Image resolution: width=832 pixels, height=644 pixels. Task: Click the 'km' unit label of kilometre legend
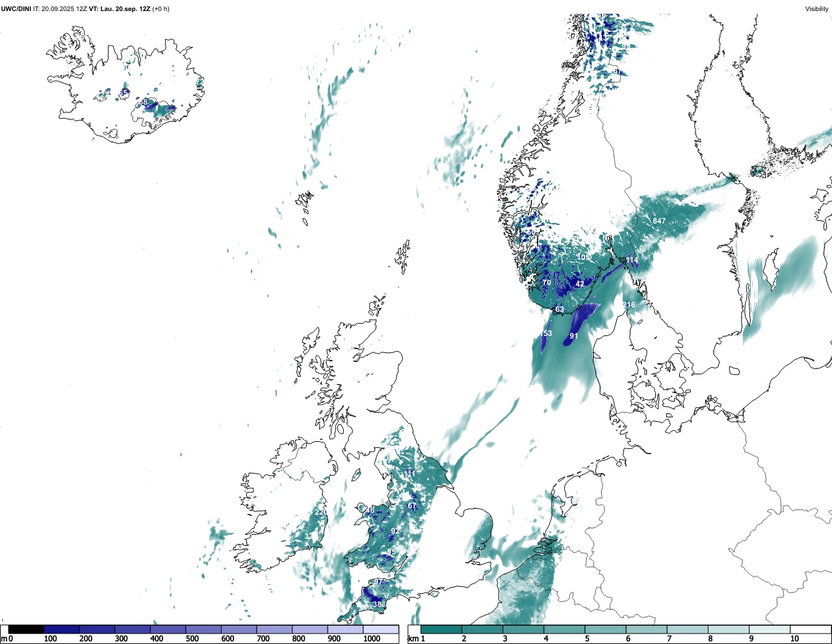coord(413,639)
